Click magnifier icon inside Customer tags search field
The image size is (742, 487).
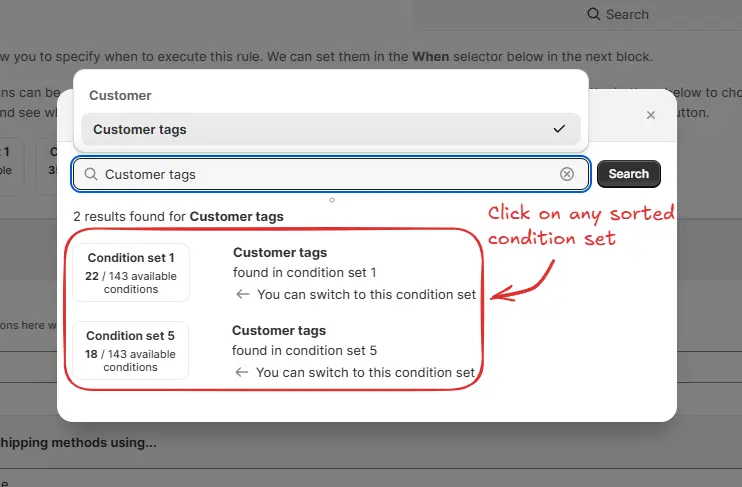pos(90,174)
